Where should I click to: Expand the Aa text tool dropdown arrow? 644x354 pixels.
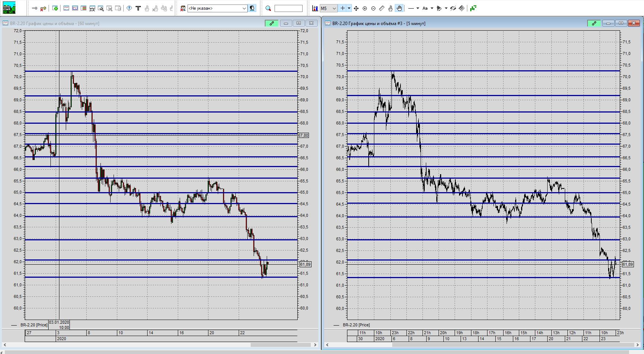(x=432, y=8)
